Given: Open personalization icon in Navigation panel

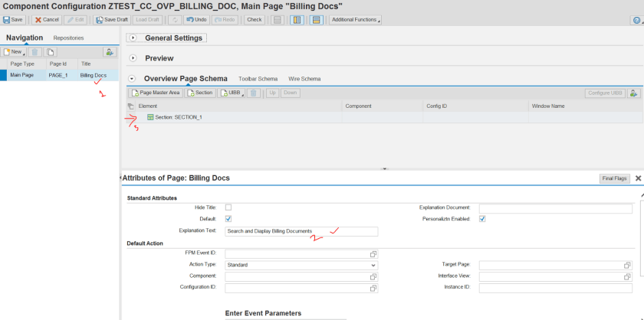Looking at the screenshot, I should (x=110, y=52).
